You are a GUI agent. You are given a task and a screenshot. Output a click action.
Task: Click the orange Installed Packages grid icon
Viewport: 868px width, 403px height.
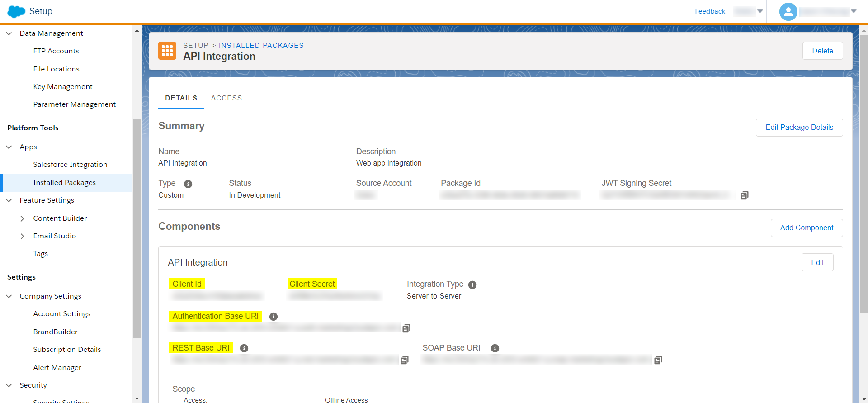coord(167,51)
